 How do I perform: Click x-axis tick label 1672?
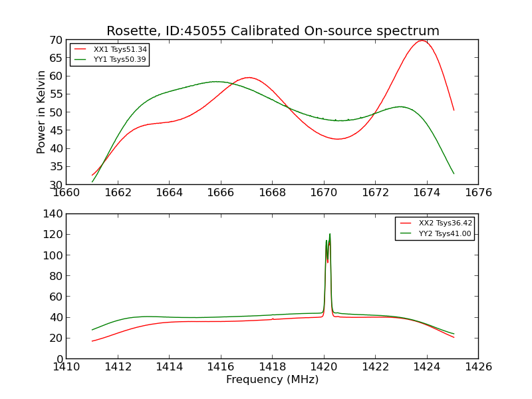pyautogui.click(x=376, y=193)
